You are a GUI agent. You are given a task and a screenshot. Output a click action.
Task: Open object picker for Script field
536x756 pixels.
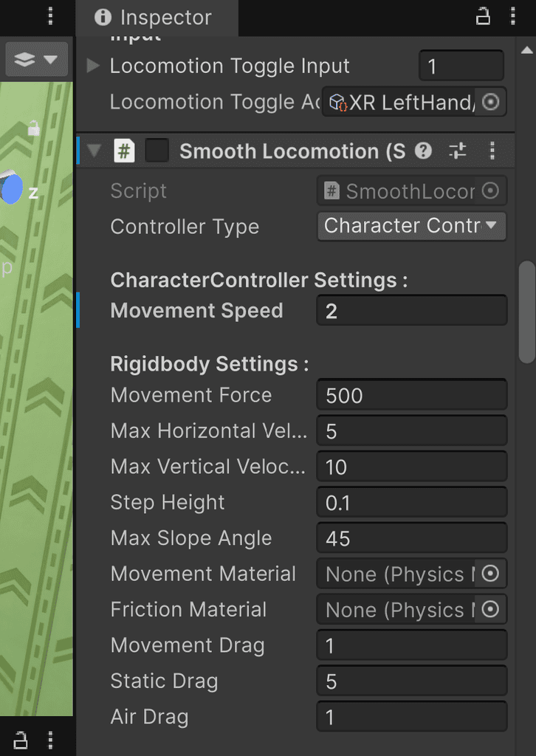pos(491,191)
